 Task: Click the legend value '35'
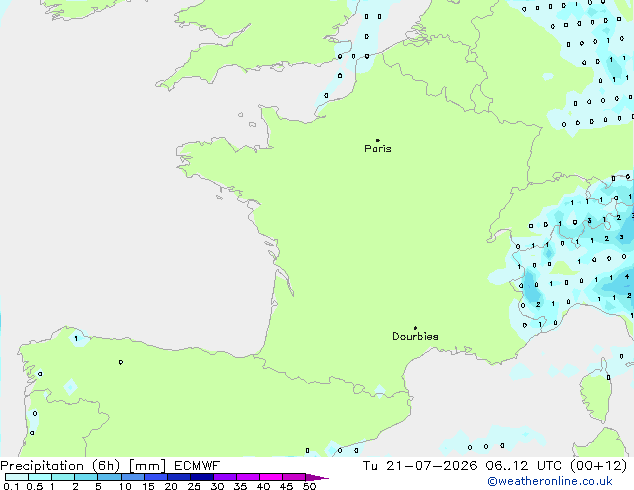click(x=240, y=486)
